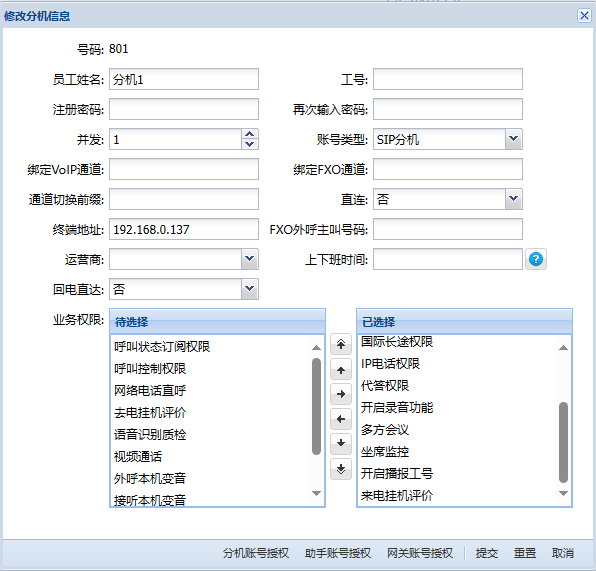This screenshot has height=571, width=596.
Task: Close the 修改分机信息 dialog
Action: (584, 16)
